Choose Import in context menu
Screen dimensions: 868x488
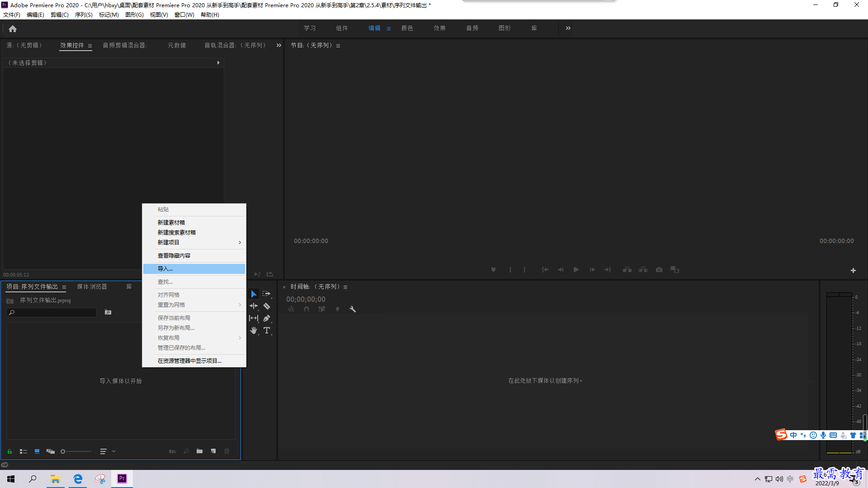tap(194, 269)
